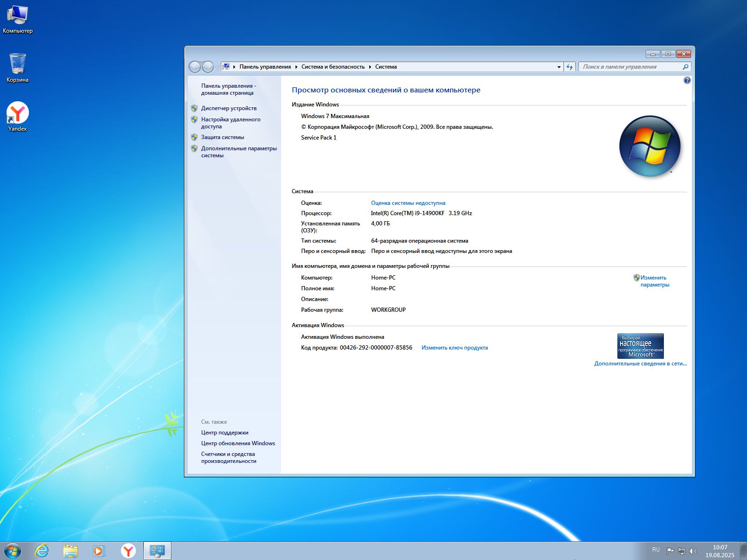Click the control panel icon in address bar
Viewport: 747px width, 560px height.
coord(226,67)
